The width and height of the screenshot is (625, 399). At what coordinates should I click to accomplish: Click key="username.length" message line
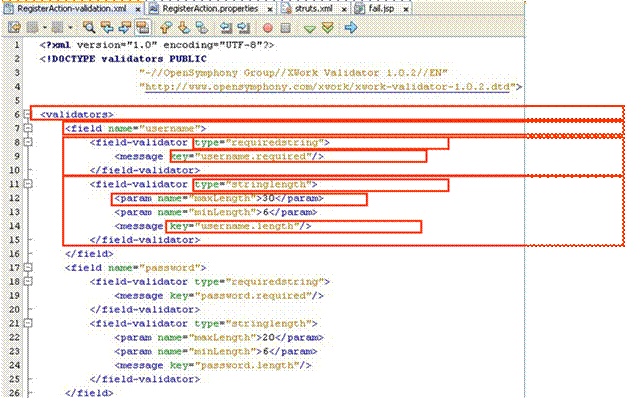(213, 226)
